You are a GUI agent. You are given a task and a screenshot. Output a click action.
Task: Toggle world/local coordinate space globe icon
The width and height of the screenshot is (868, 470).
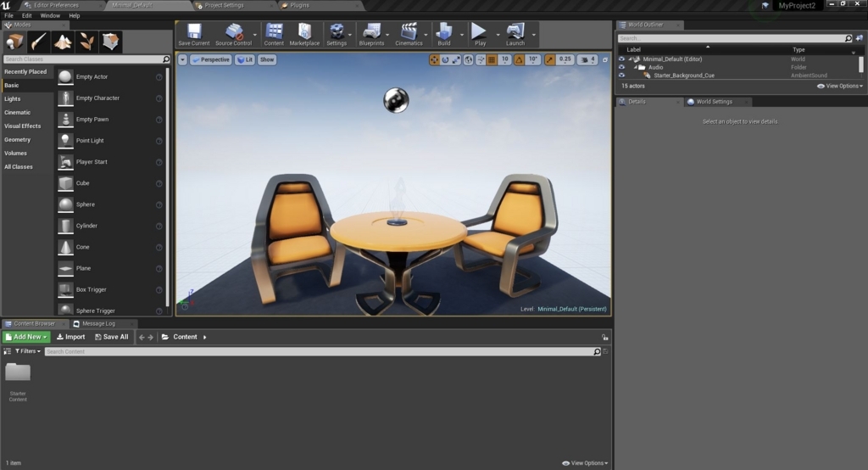pyautogui.click(x=468, y=59)
